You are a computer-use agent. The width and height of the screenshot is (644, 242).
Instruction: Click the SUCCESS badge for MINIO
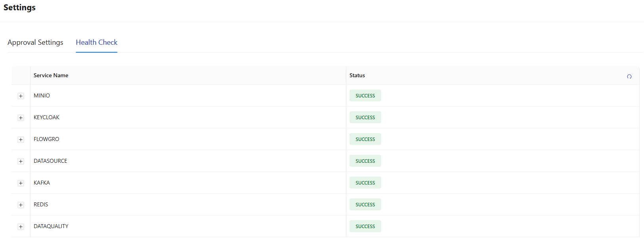click(x=365, y=95)
